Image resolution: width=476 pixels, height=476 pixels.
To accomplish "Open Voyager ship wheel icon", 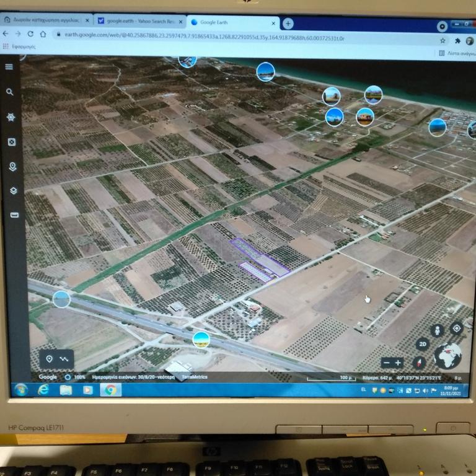I will [11, 117].
